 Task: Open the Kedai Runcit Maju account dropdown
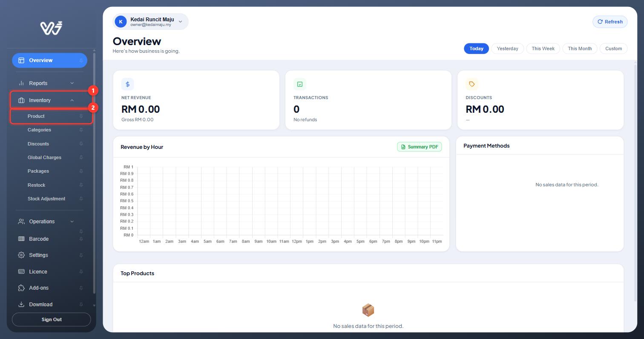coord(150,22)
